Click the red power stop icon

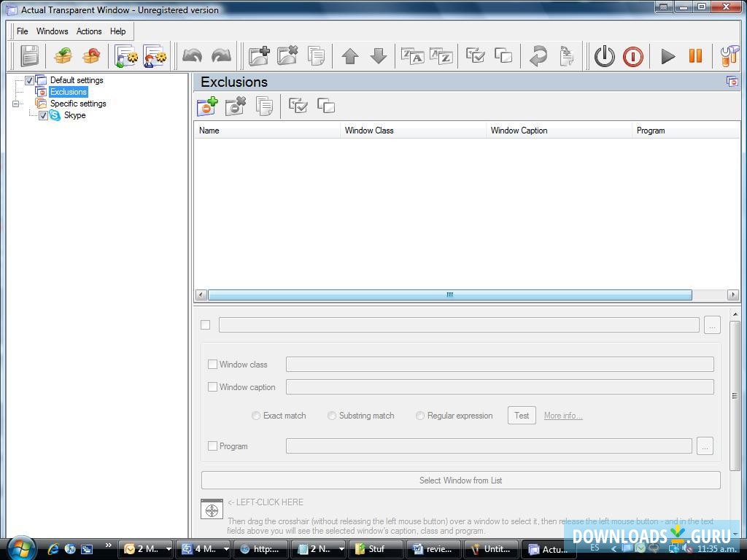tap(632, 56)
